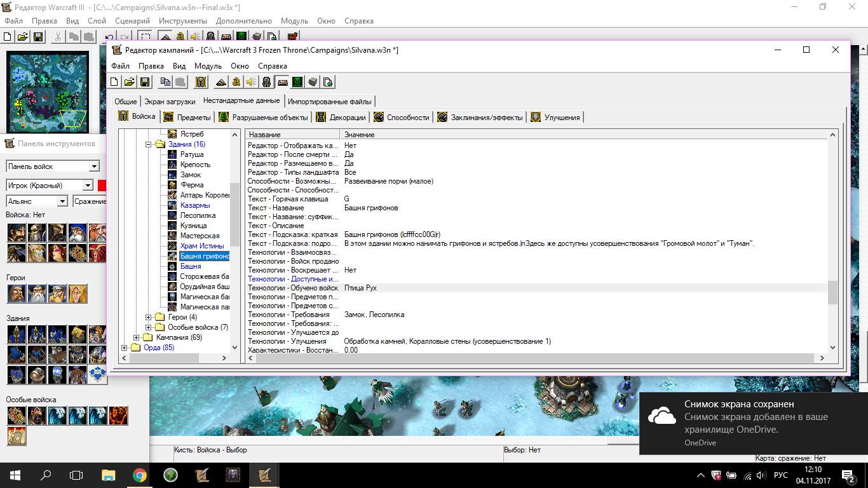Click the 'Технологии - Обучено войск' property row
The width and height of the screenshot is (868, 488).
(x=537, y=288)
